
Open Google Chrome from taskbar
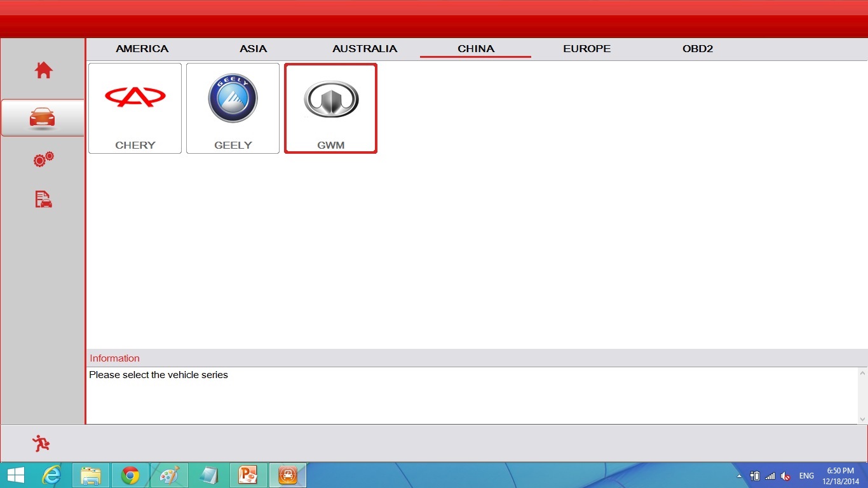130,475
